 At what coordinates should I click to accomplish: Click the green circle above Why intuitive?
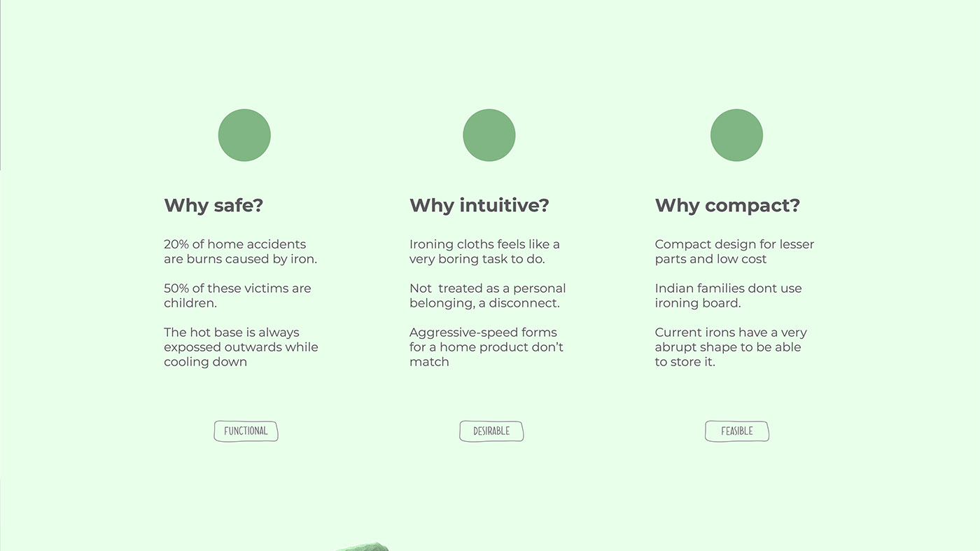pos(489,135)
